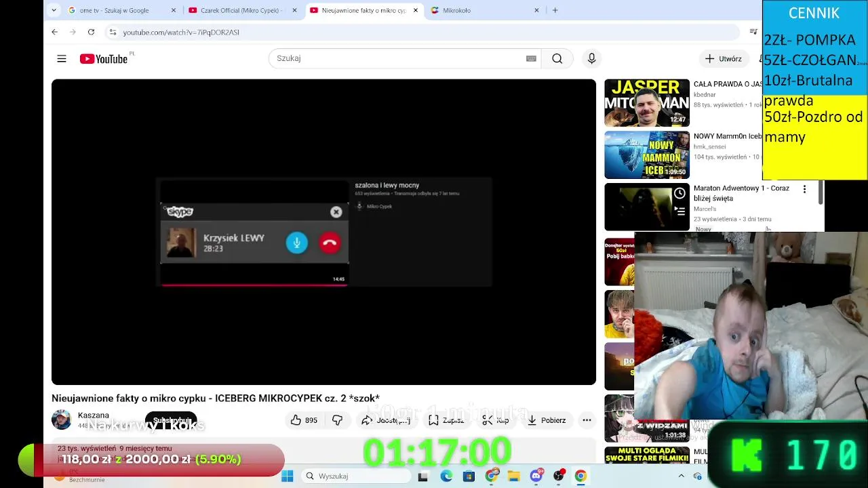The height and width of the screenshot is (488, 868).
Task: Switch to 'ome tv - Szukaj w Google' tab
Action: [x=115, y=10]
